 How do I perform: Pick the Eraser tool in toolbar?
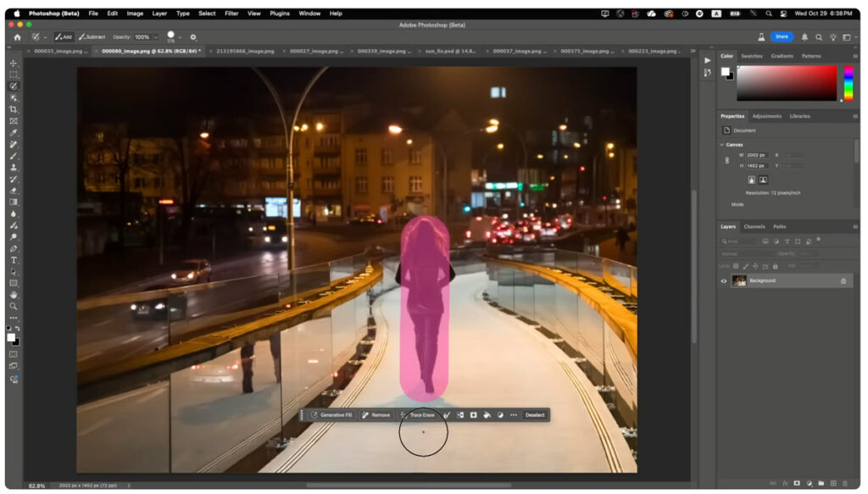pyautogui.click(x=14, y=191)
